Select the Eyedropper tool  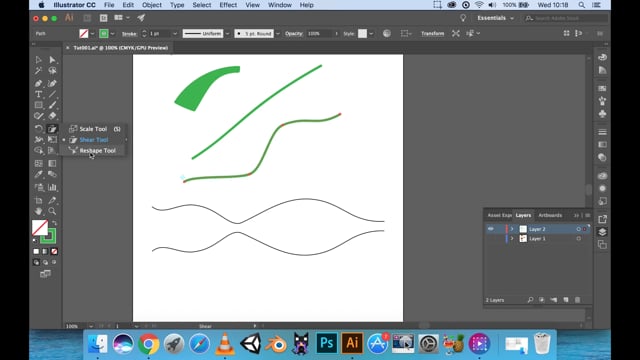point(38,175)
